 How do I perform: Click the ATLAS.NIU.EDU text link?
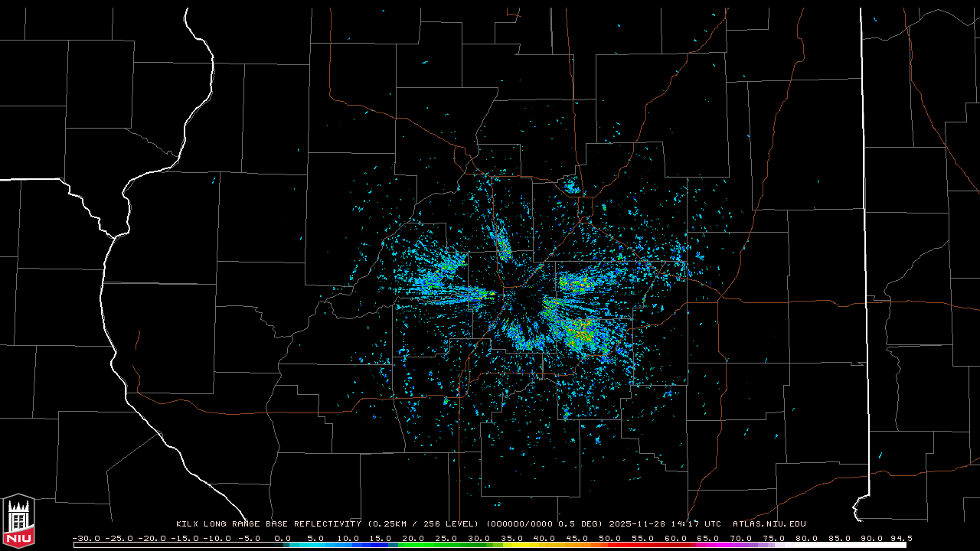click(x=769, y=524)
